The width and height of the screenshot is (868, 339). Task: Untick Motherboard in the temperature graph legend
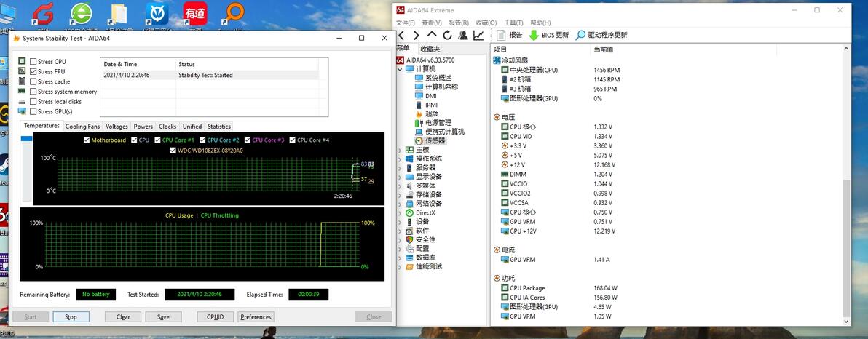pyautogui.click(x=87, y=140)
